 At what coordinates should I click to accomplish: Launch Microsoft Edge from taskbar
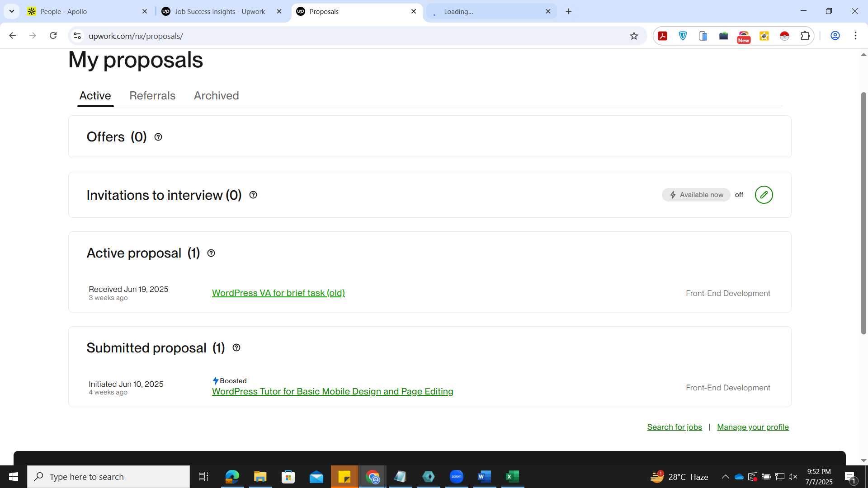(x=232, y=477)
